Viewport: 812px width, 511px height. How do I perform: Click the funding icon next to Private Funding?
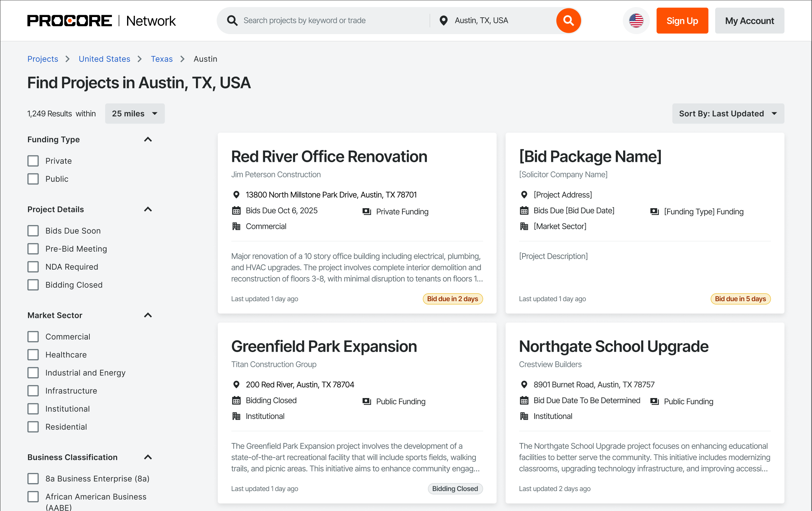(366, 211)
